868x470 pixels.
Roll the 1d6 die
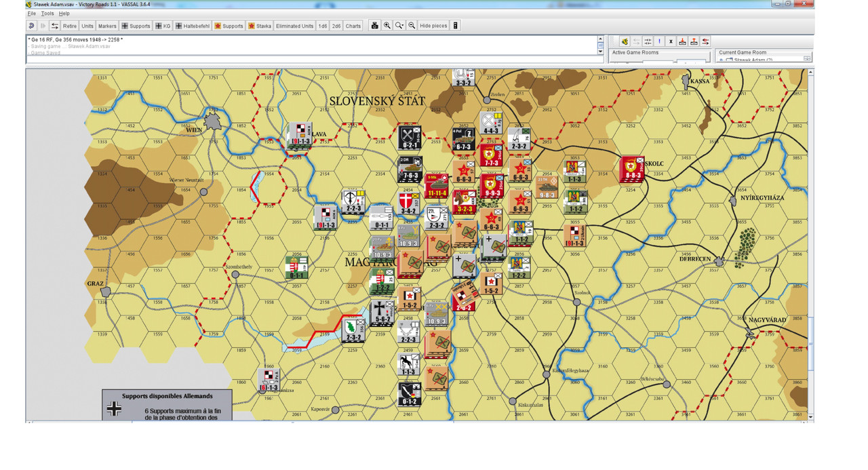[x=323, y=26]
